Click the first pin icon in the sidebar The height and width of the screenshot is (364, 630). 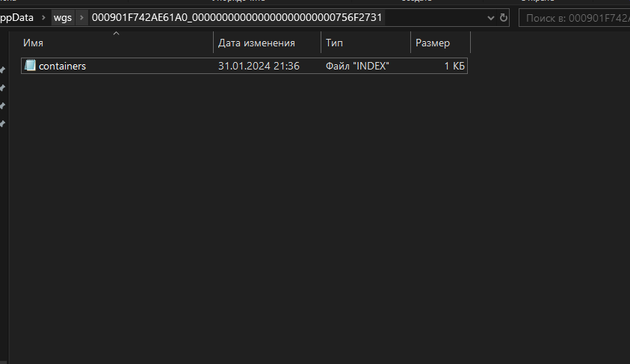(x=2, y=70)
